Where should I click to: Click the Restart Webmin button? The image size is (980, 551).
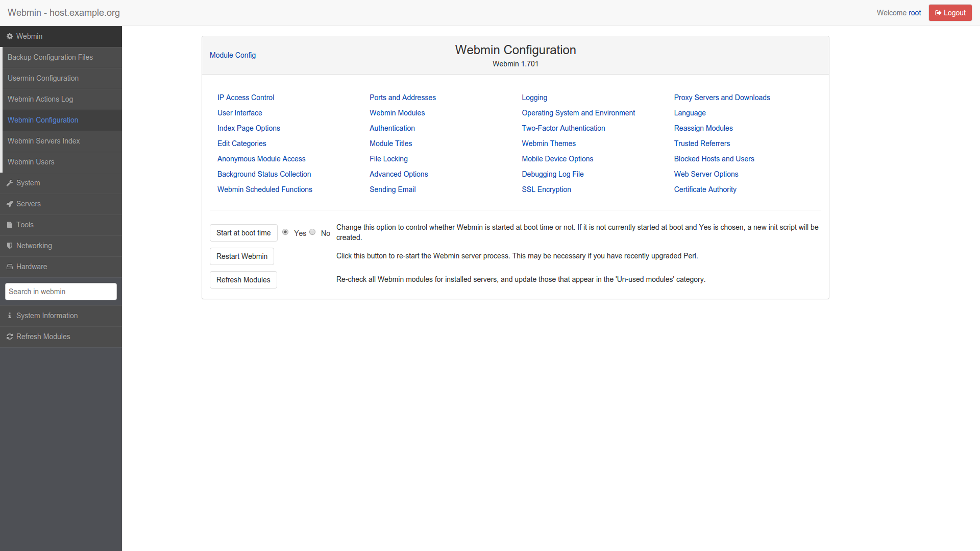[242, 256]
